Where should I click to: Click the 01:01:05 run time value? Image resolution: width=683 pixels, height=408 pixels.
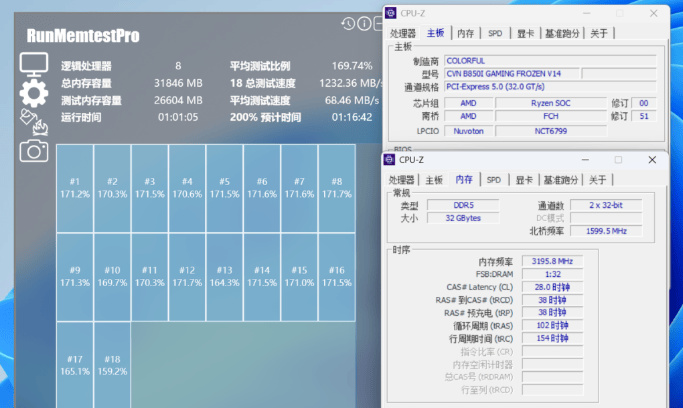[x=178, y=117]
